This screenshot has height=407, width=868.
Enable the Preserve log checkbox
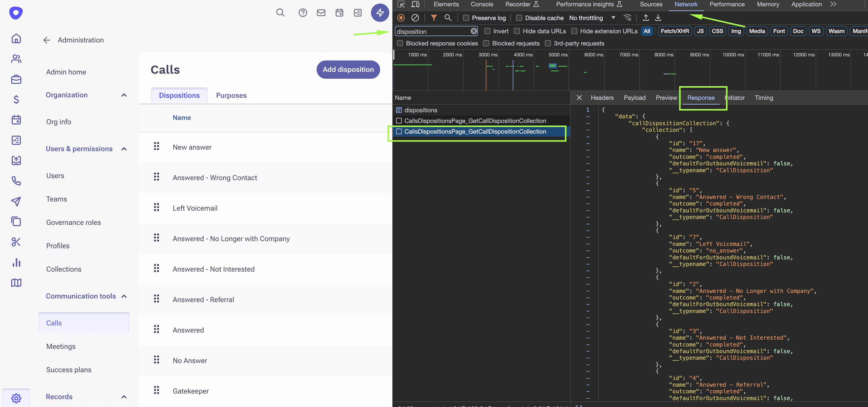click(466, 18)
